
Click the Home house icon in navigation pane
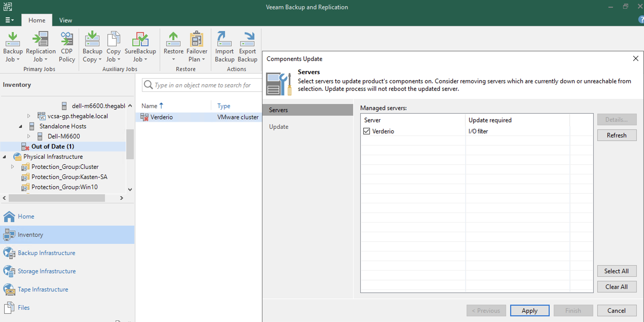(x=9, y=216)
